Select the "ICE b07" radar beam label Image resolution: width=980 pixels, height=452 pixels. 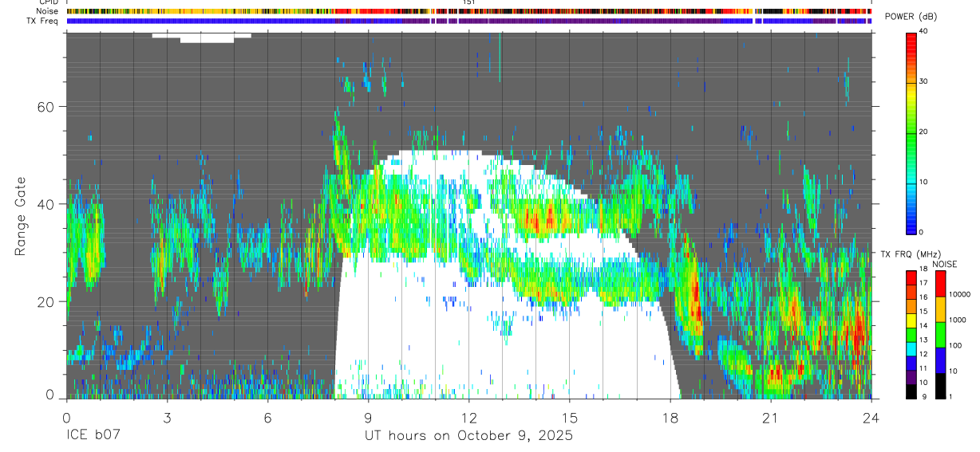tap(93, 436)
